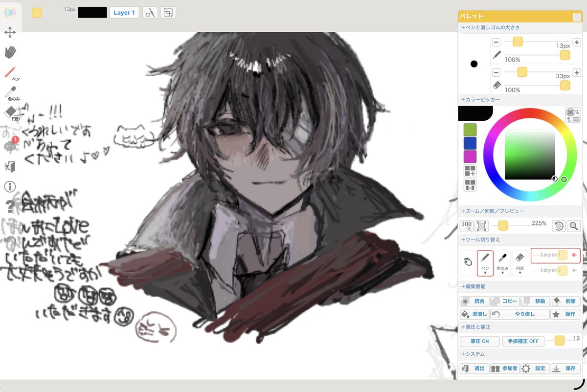587x392 pixels.
Task: Click the 削除 delete button
Action: tap(565, 302)
